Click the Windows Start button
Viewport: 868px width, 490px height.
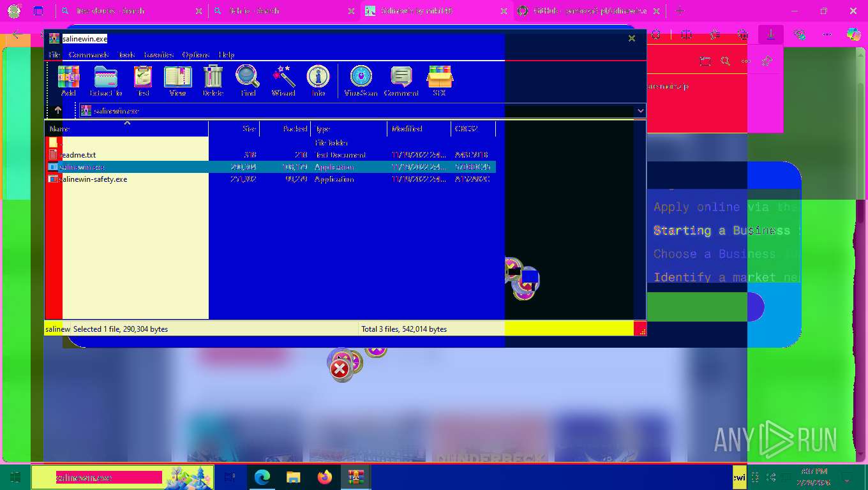click(15, 477)
